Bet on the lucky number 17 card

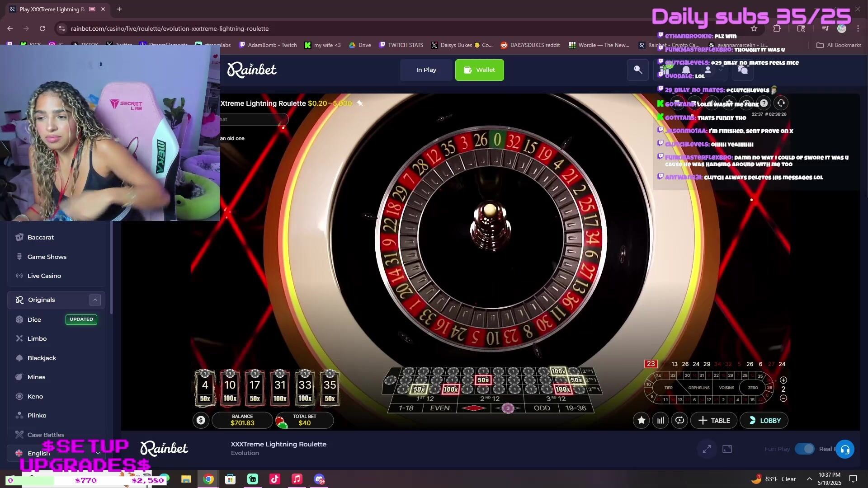(x=255, y=388)
